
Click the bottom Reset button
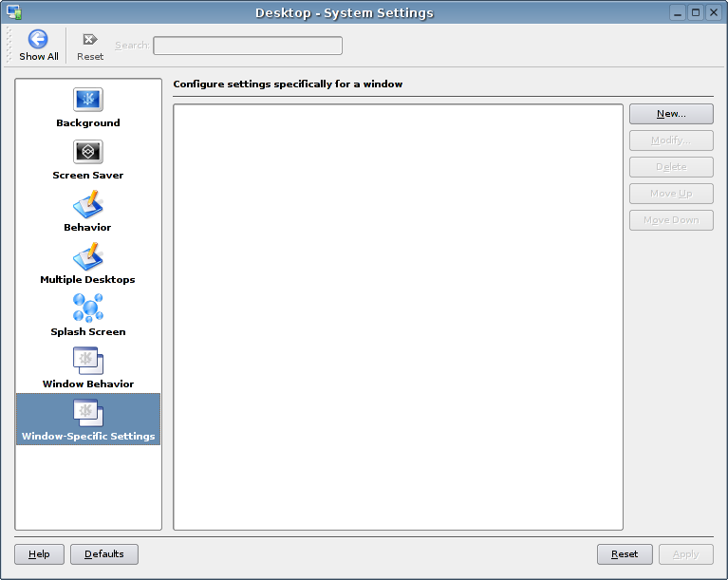[625, 554]
